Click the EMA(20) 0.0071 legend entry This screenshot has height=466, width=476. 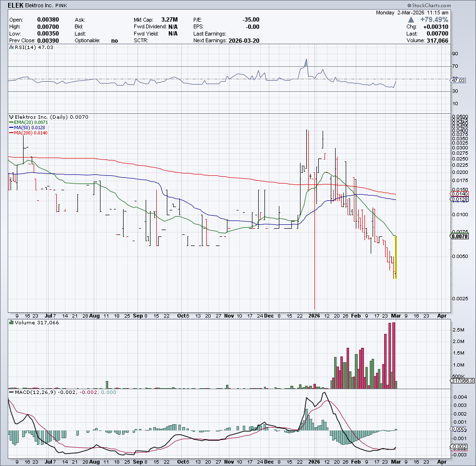point(28,122)
